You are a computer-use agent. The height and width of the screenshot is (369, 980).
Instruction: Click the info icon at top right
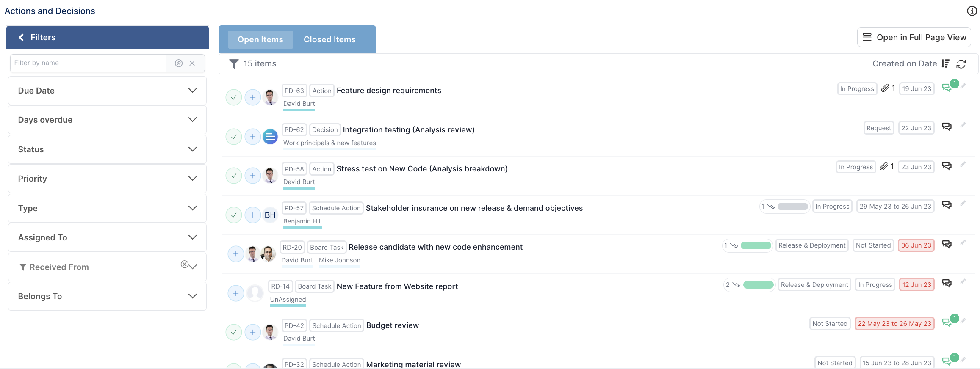[x=972, y=11]
